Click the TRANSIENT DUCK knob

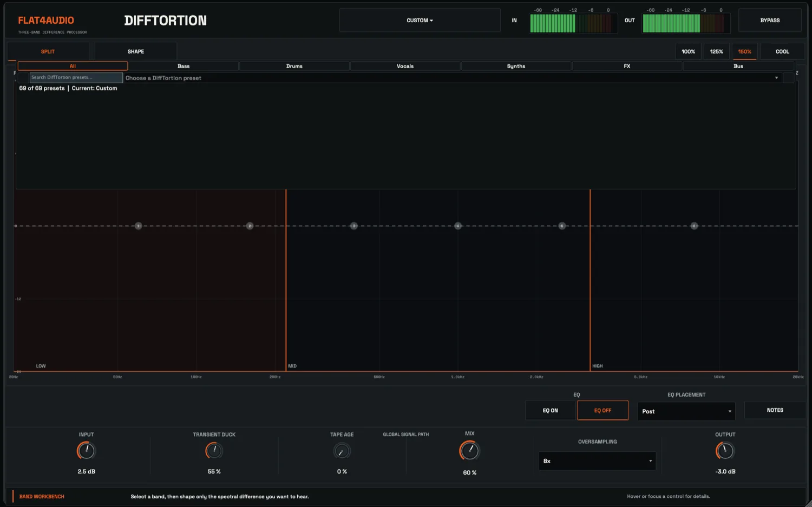coord(214,450)
